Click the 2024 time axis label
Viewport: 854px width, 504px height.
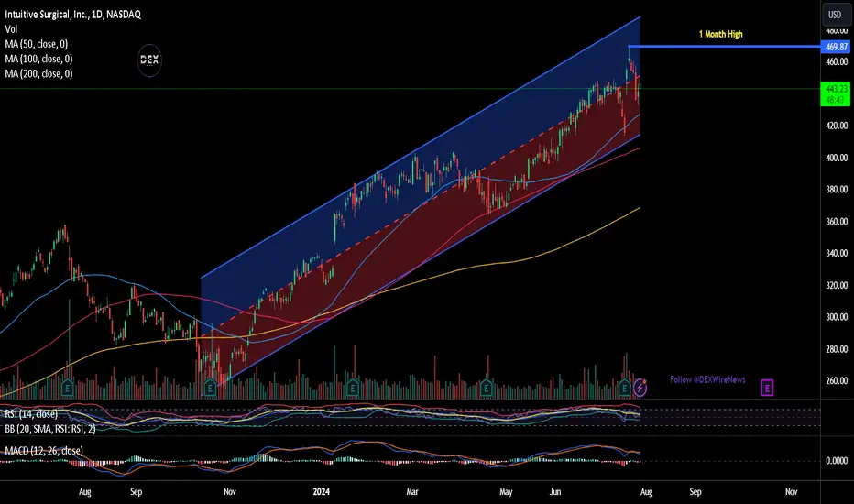322,492
